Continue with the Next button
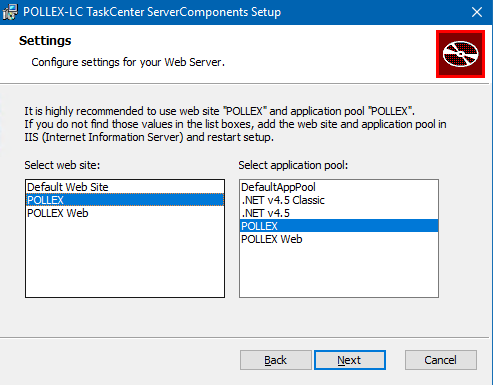This screenshot has height=385, width=493. coord(350,360)
